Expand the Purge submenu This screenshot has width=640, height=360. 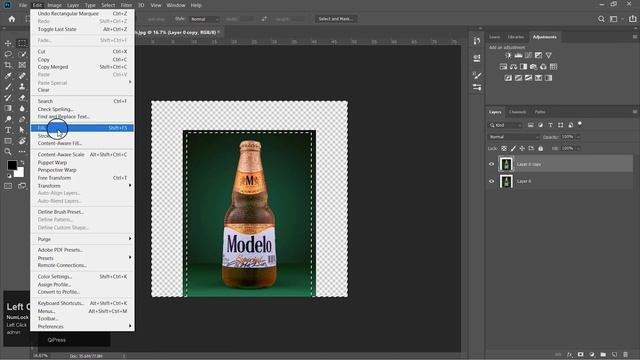[x=82, y=239]
